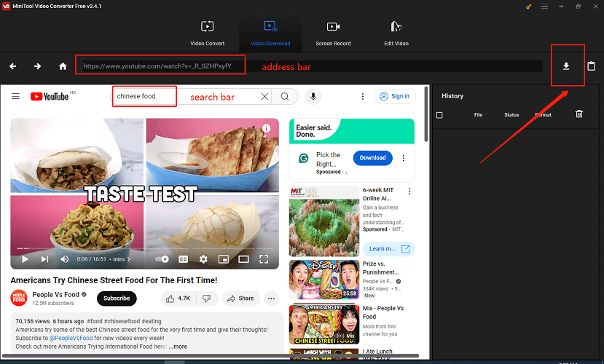The image size is (604, 364).
Task: Open options menu for sponsored Grammarly ad
Action: click(404, 158)
